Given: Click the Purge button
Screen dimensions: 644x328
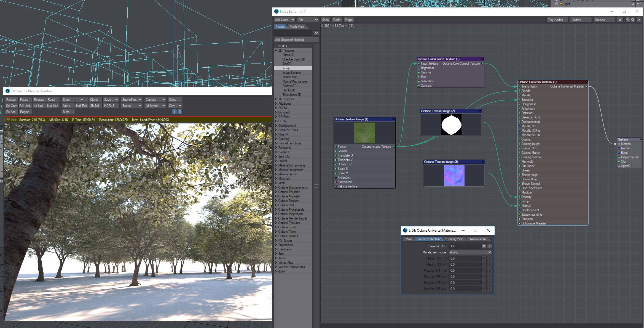Looking at the screenshot, I should point(348,20).
